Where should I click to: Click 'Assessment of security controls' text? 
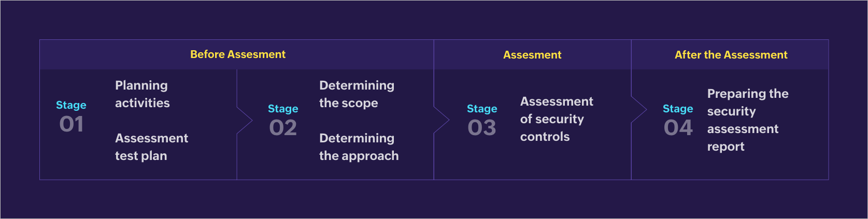pyautogui.click(x=557, y=119)
